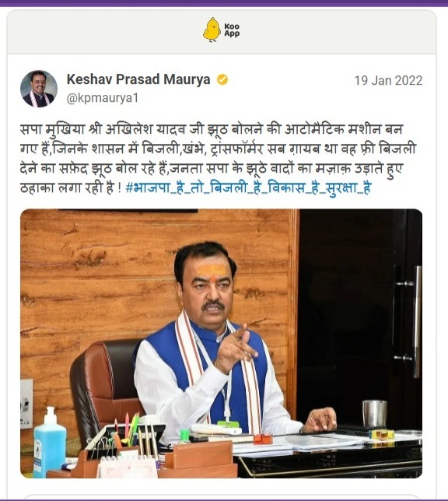This screenshot has height=501, width=448.
Task: Click the @kpmaurya1 handle
Action: (103, 98)
